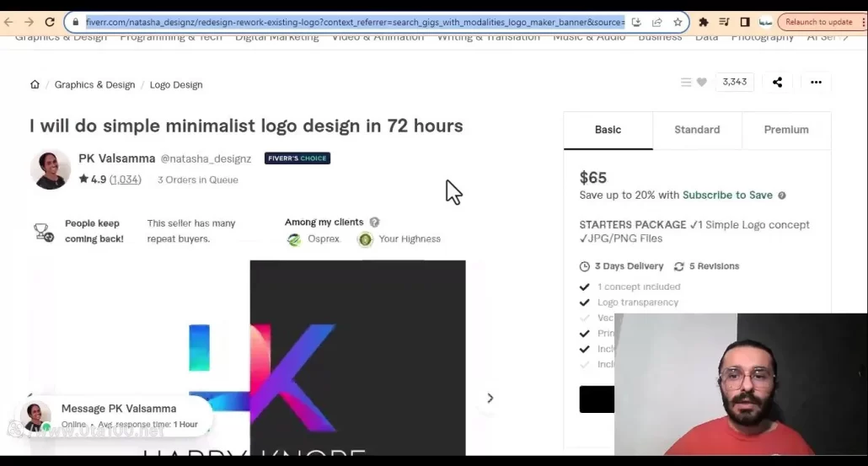Image resolution: width=868 pixels, height=466 pixels.
Task: Select the Premium package tab
Action: tap(786, 130)
